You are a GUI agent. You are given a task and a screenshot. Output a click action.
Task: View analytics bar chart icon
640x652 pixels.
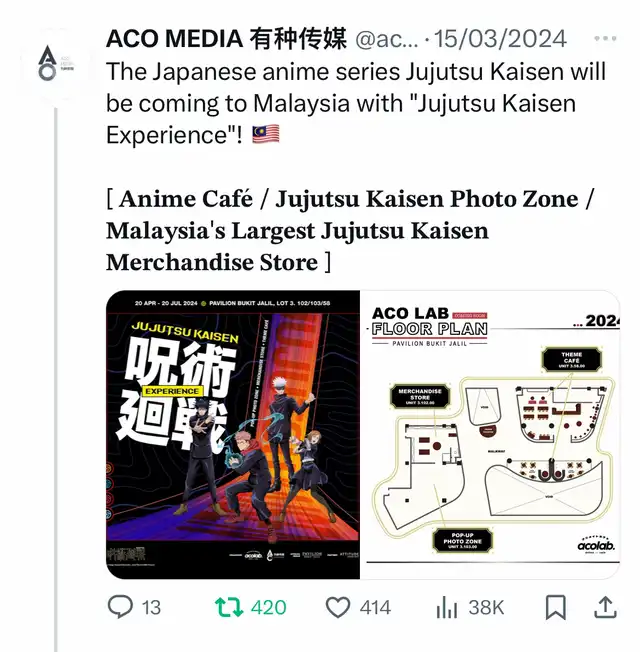point(447,608)
